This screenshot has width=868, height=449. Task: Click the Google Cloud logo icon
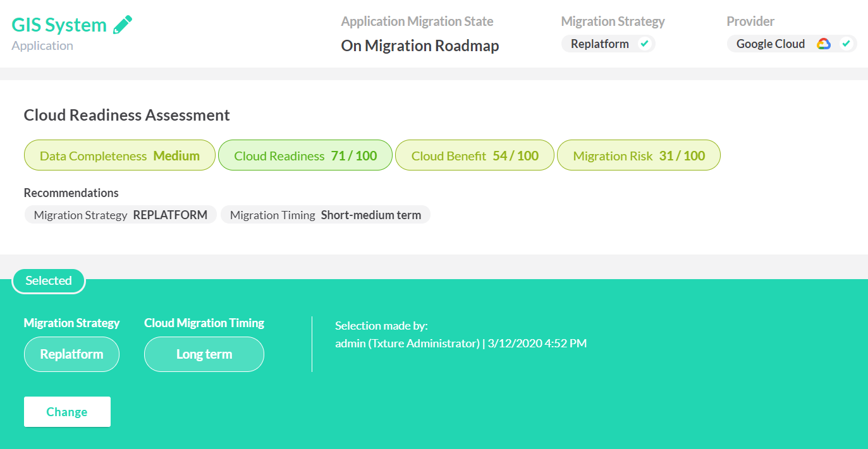pos(823,44)
